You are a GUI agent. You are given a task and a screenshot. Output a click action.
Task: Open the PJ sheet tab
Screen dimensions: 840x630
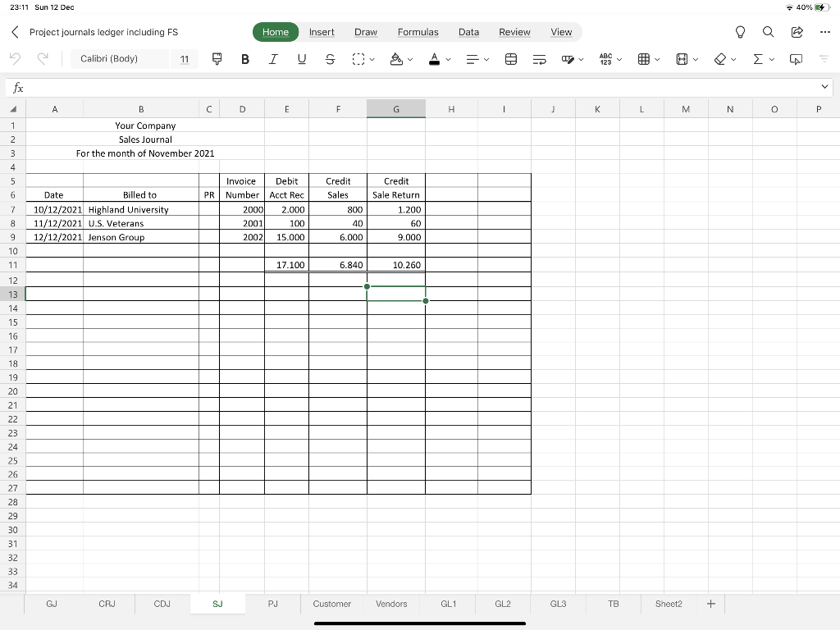click(272, 604)
